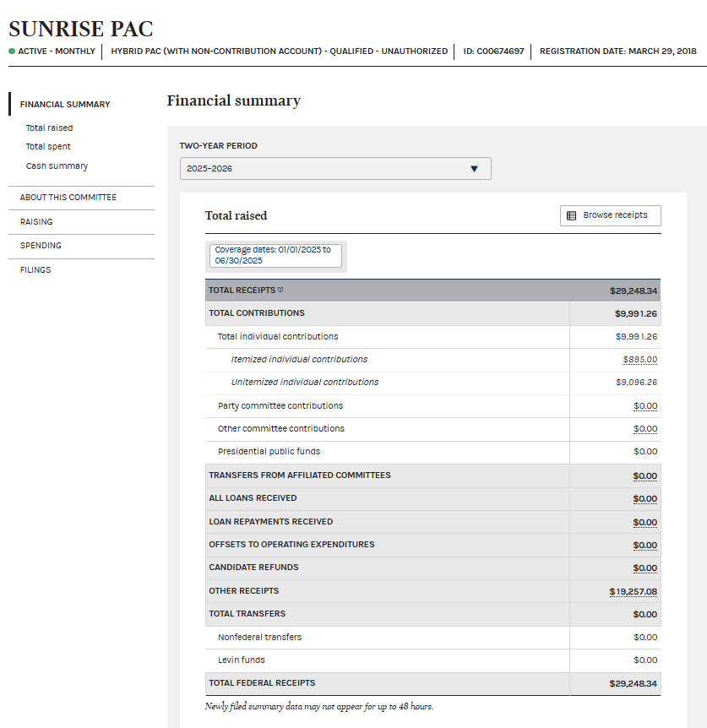Click the Active - Monthly status indicator

click(x=52, y=51)
